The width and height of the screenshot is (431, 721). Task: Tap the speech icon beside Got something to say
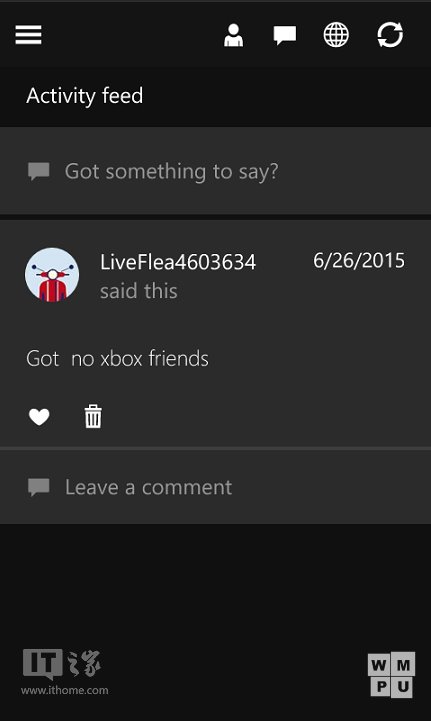pyautogui.click(x=39, y=172)
